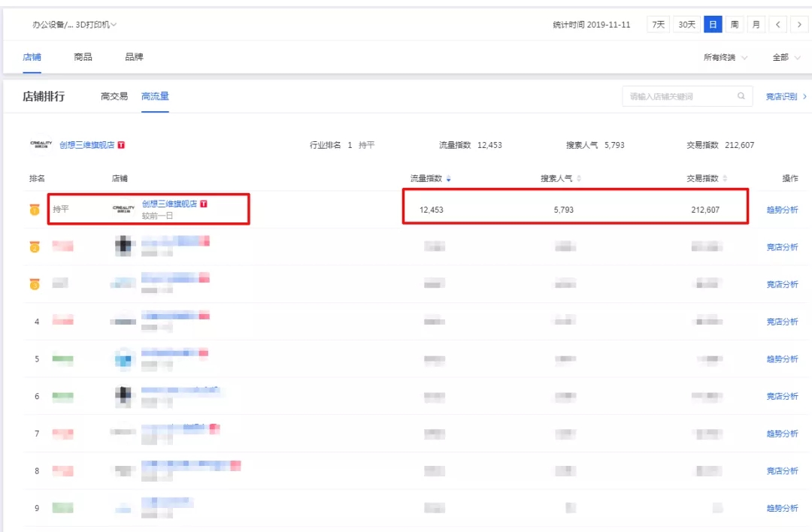
Task: Click the rank number 9
Action: coord(37,508)
